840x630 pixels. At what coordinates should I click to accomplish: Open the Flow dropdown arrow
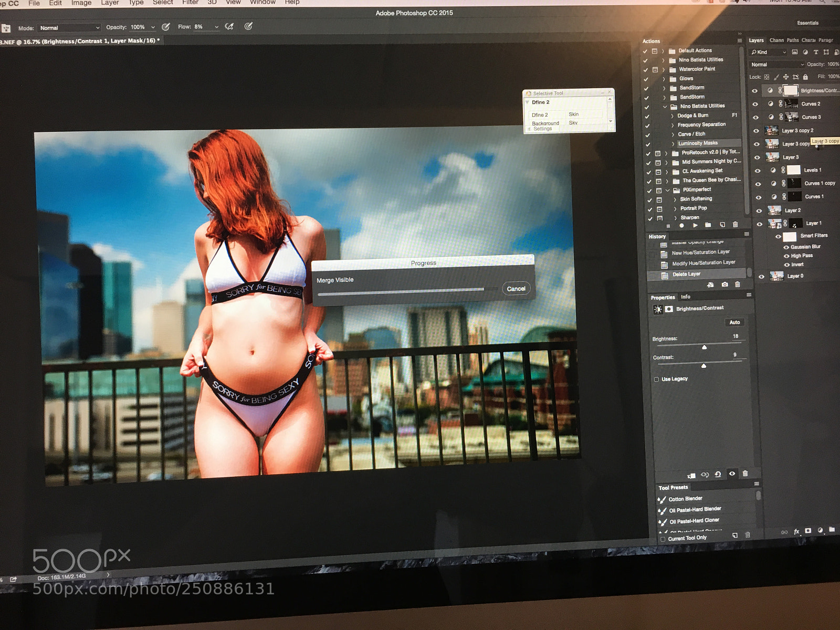click(x=216, y=27)
